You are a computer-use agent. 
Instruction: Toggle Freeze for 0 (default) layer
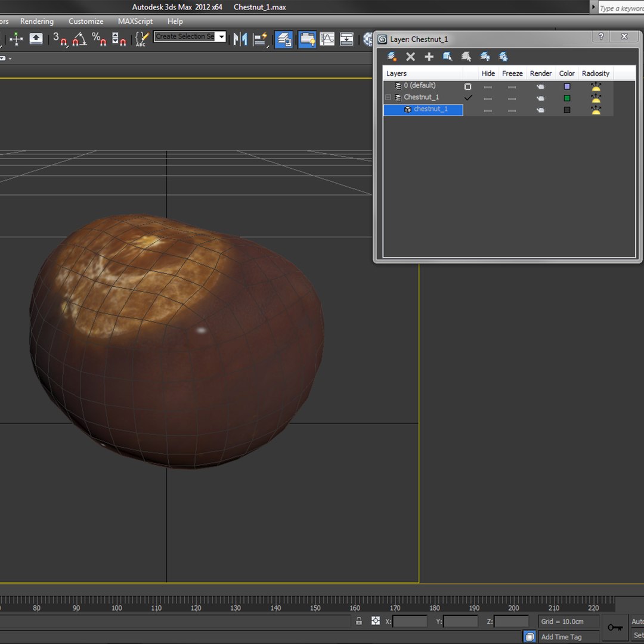512,87
